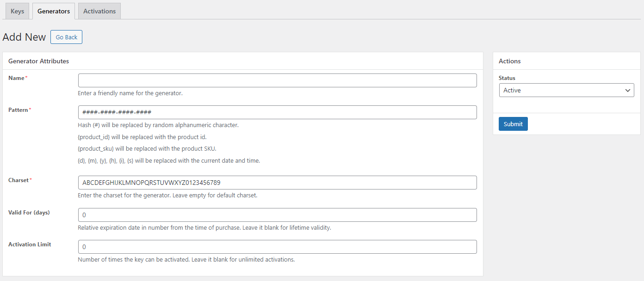
Task: Open the Activations tab
Action: [99, 11]
